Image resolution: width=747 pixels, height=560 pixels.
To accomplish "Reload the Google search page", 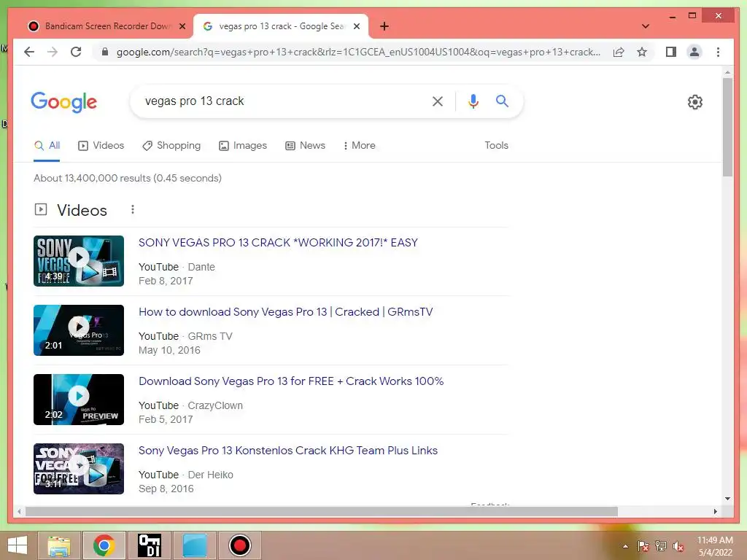I will pyautogui.click(x=76, y=52).
